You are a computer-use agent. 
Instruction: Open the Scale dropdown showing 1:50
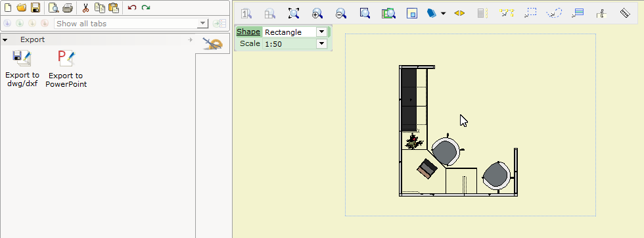[x=321, y=43]
